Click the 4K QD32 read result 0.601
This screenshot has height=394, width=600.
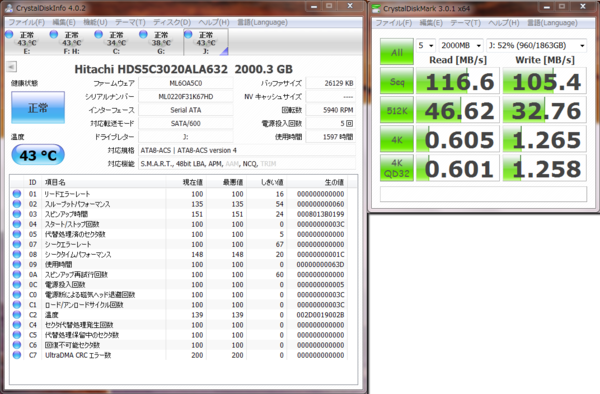pos(458,168)
